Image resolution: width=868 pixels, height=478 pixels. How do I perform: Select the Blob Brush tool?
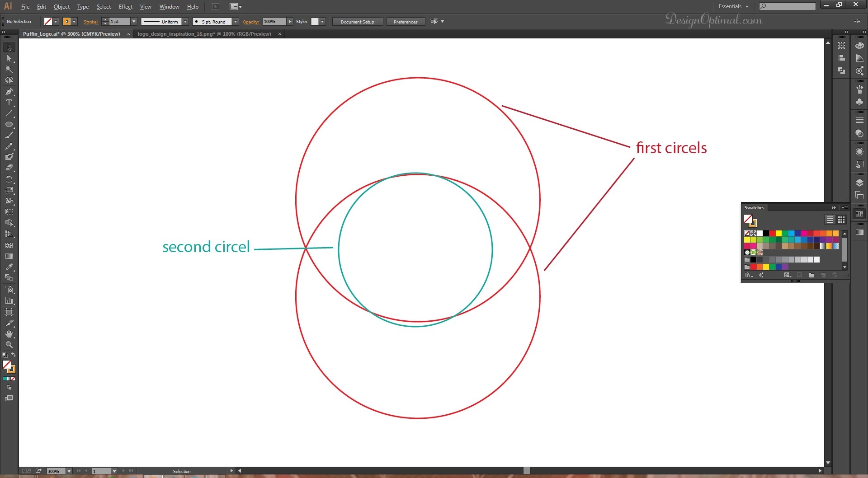pyautogui.click(x=9, y=157)
